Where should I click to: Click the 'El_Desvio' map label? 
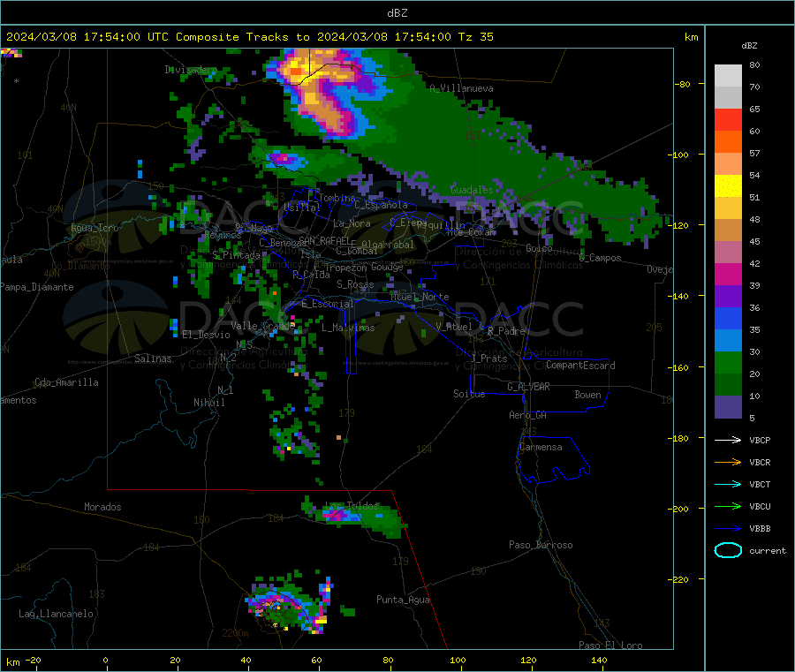click(x=206, y=335)
